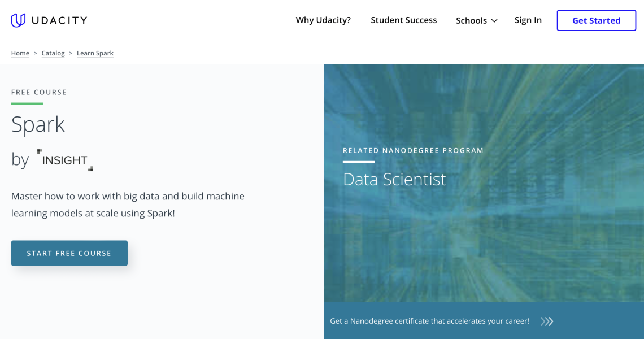The height and width of the screenshot is (339, 644).
Task: Go to Home breadcrumb link
Action: (x=20, y=53)
